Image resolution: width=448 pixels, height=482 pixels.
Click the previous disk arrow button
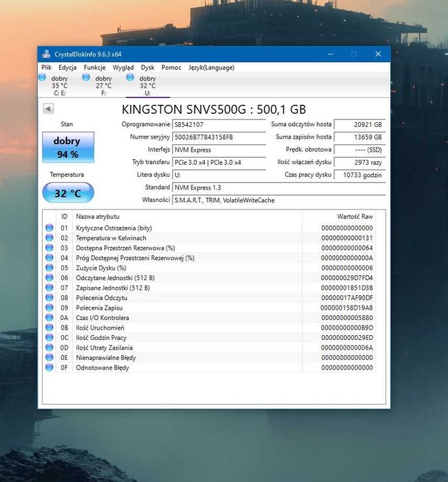(48, 108)
